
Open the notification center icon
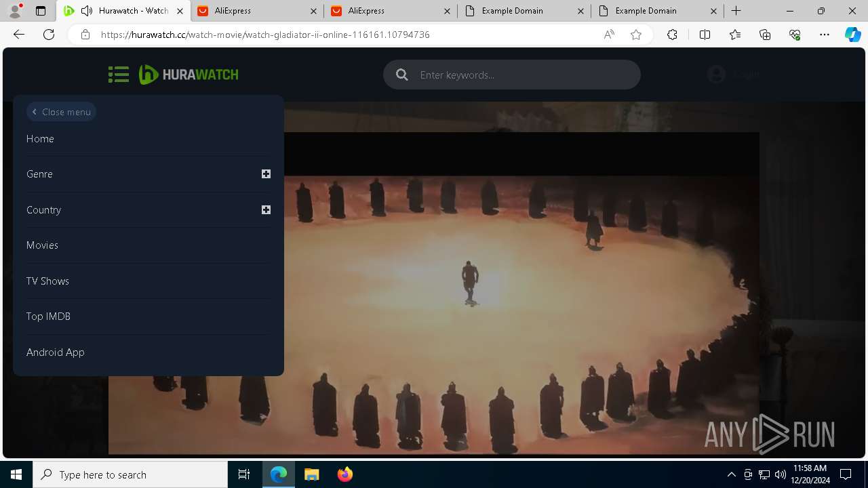[846, 474]
